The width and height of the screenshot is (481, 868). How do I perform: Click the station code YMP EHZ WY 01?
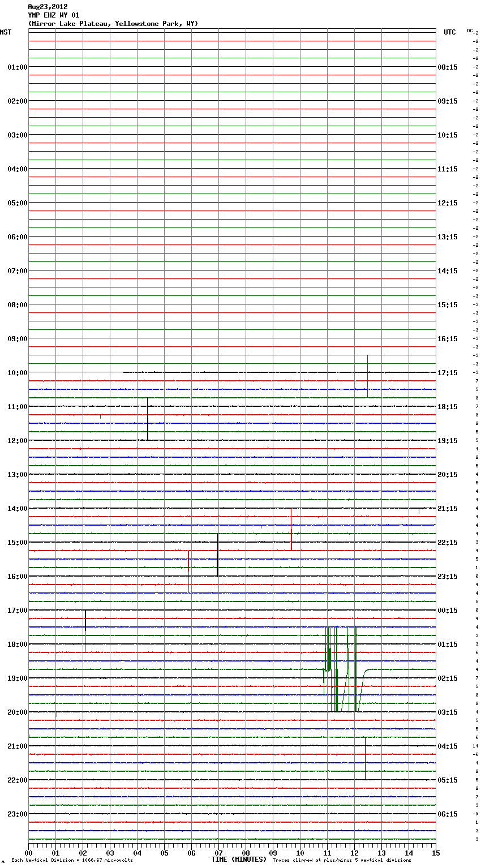click(54, 15)
